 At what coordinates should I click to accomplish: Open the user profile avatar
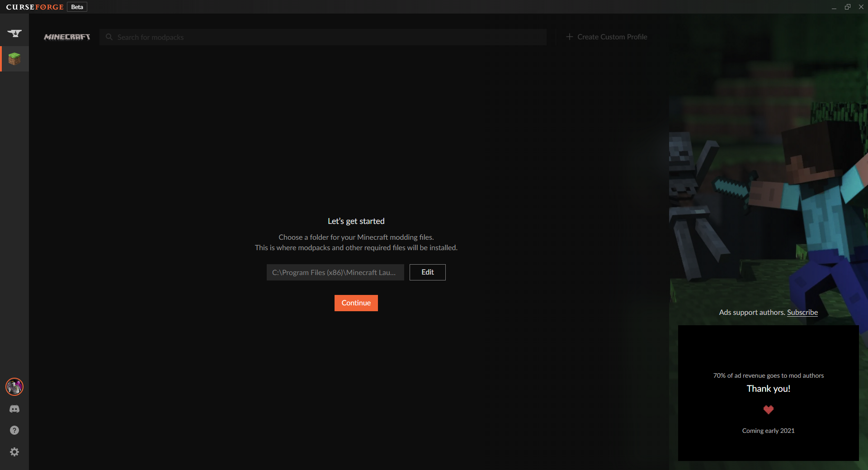coord(14,387)
